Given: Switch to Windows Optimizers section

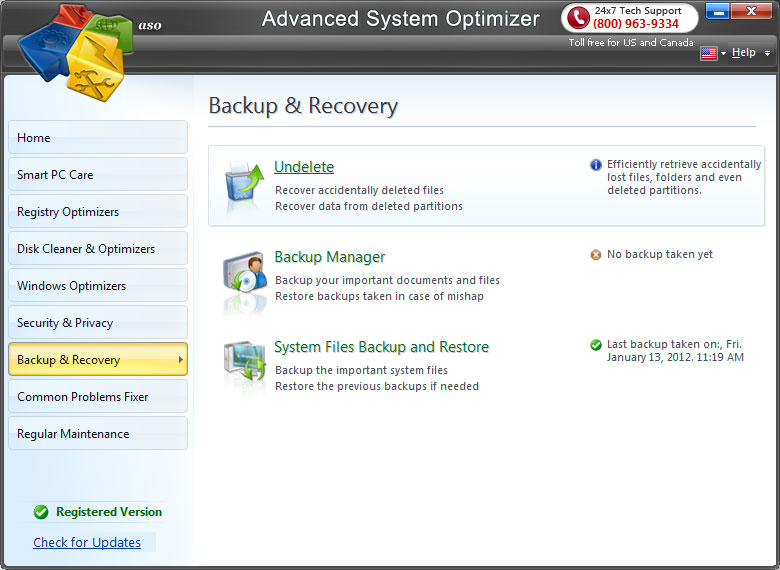Looking at the screenshot, I should click(x=98, y=285).
